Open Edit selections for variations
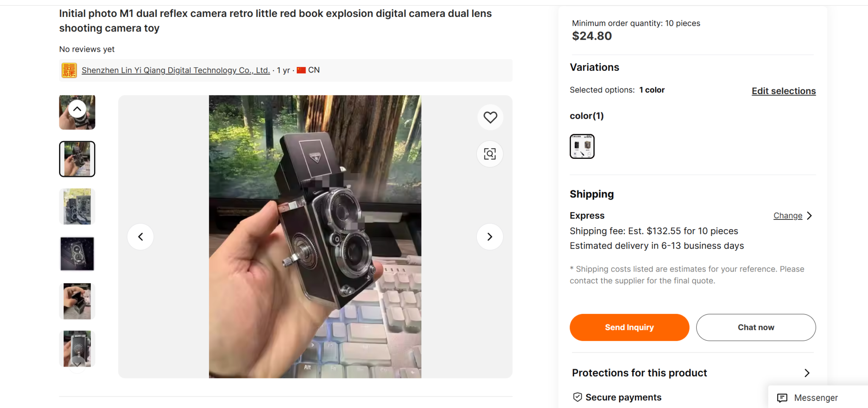Screen dimensions: 868x408 (x=783, y=91)
